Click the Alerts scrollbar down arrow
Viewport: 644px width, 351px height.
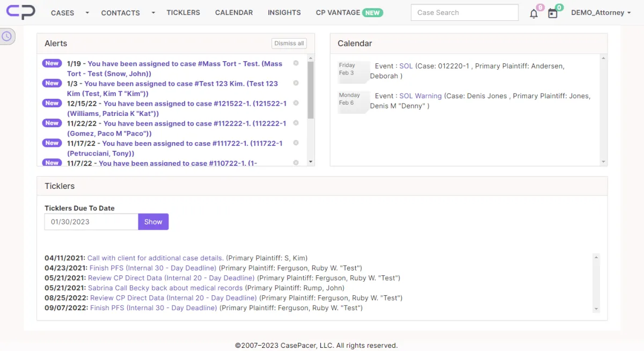click(310, 162)
